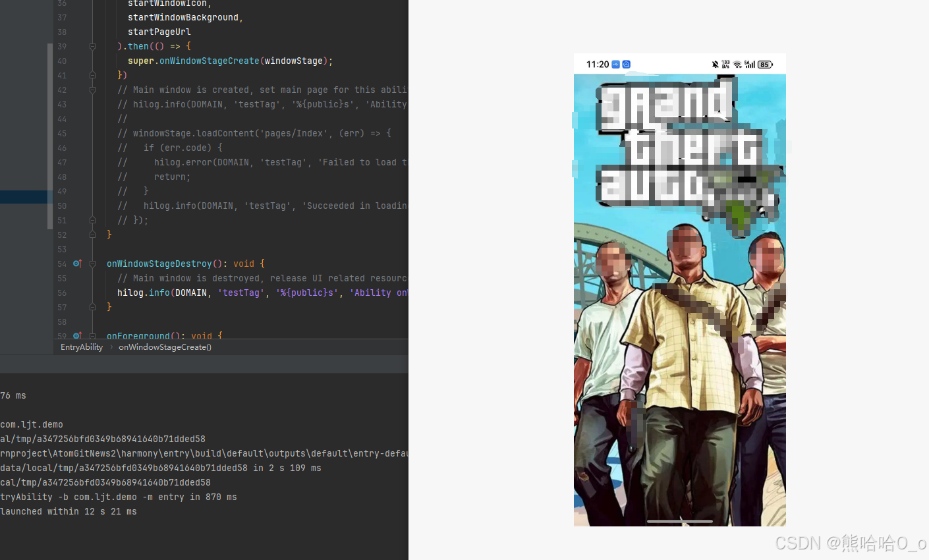Click the commented hilog.error line
The width and height of the screenshot is (929, 560).
pyautogui.click(x=263, y=162)
